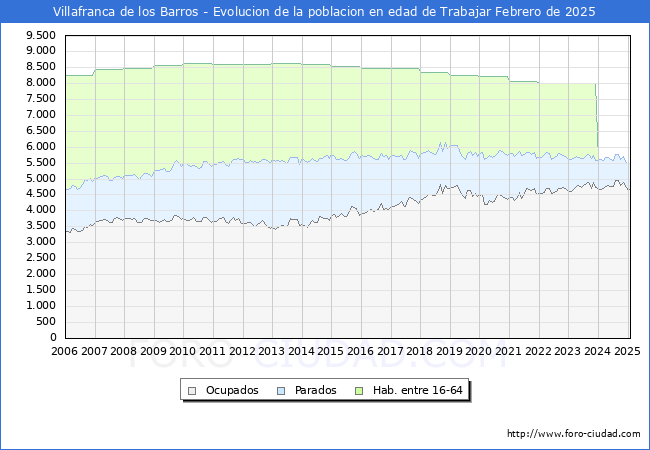The image size is (650, 450).
Task: Click the 1.000 y-axis value
Action: (x=41, y=305)
